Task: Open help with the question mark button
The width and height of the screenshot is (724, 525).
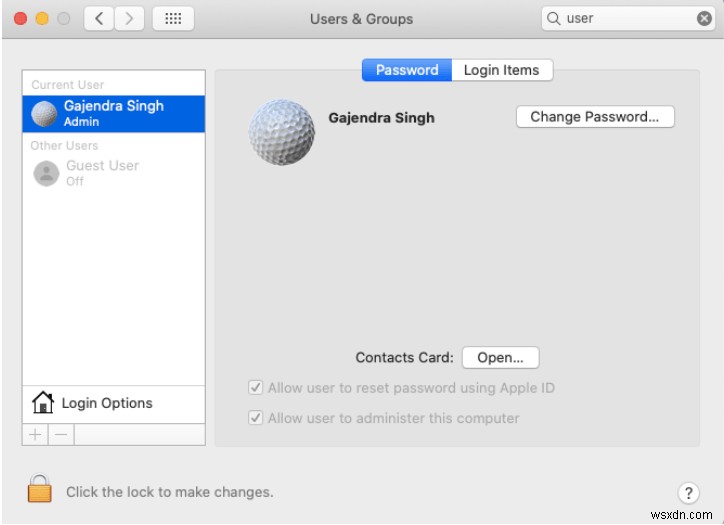Action: coord(688,493)
